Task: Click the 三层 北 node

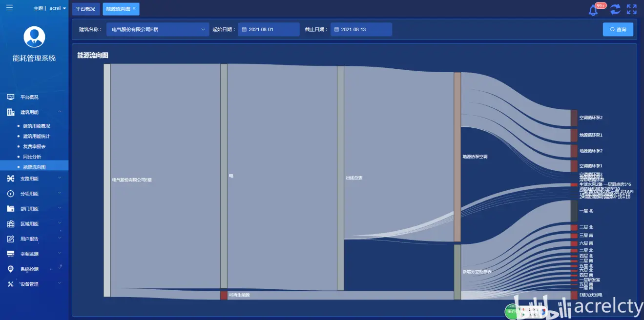Action: coord(574,227)
